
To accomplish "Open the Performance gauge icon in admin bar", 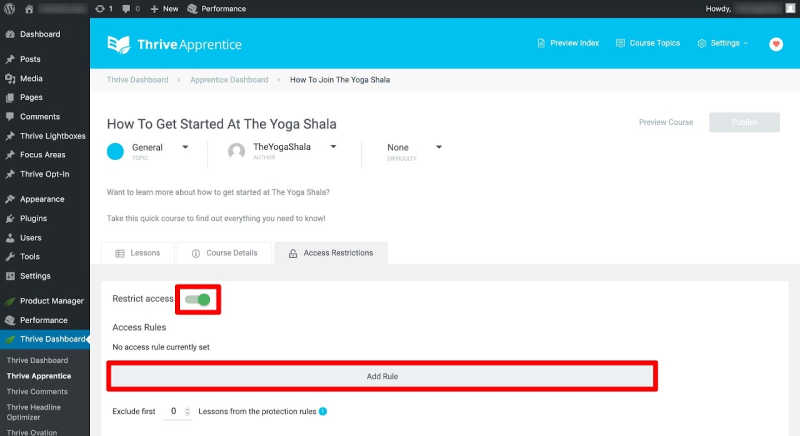I will click(192, 9).
